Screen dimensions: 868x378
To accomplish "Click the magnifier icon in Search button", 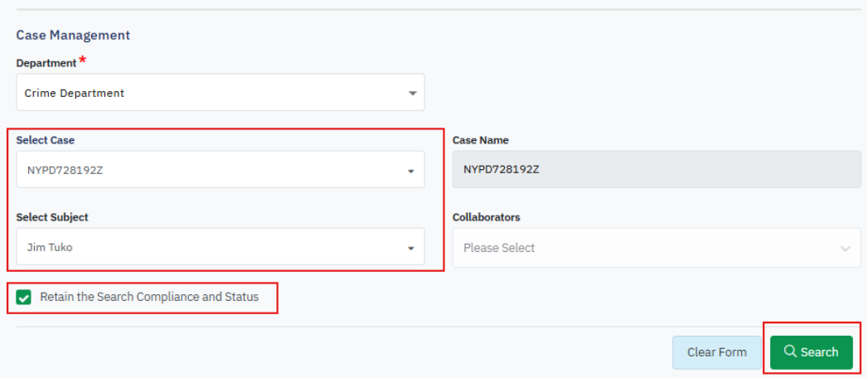I will tap(789, 351).
